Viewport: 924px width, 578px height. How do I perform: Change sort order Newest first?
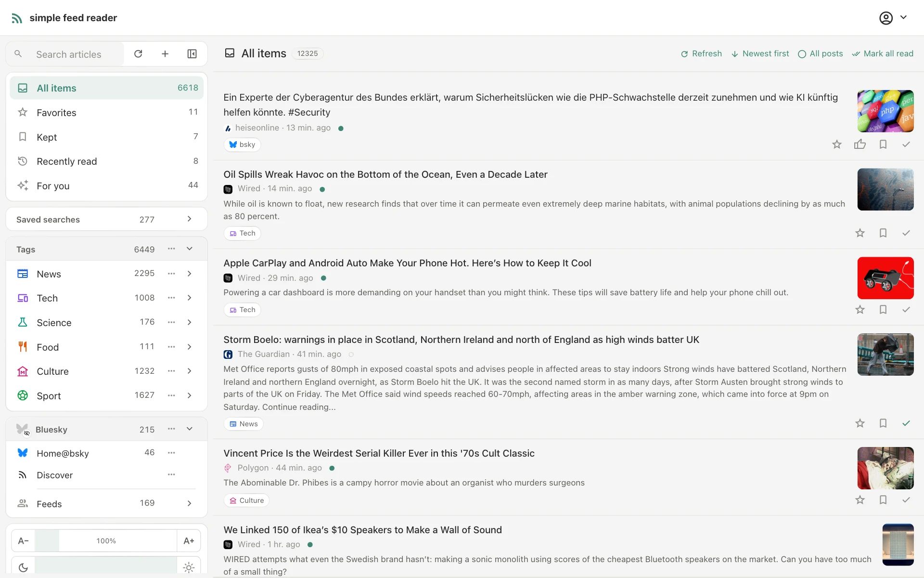760,53
